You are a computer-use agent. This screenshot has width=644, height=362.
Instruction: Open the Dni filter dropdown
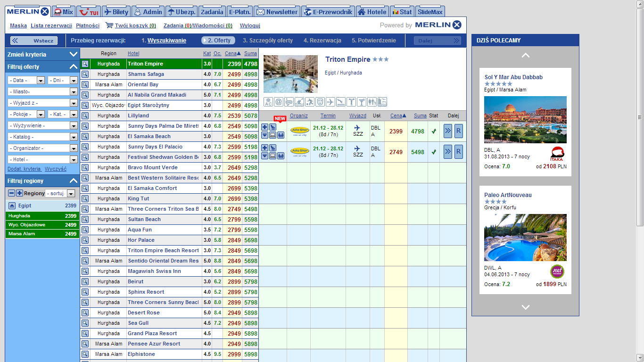[63, 80]
